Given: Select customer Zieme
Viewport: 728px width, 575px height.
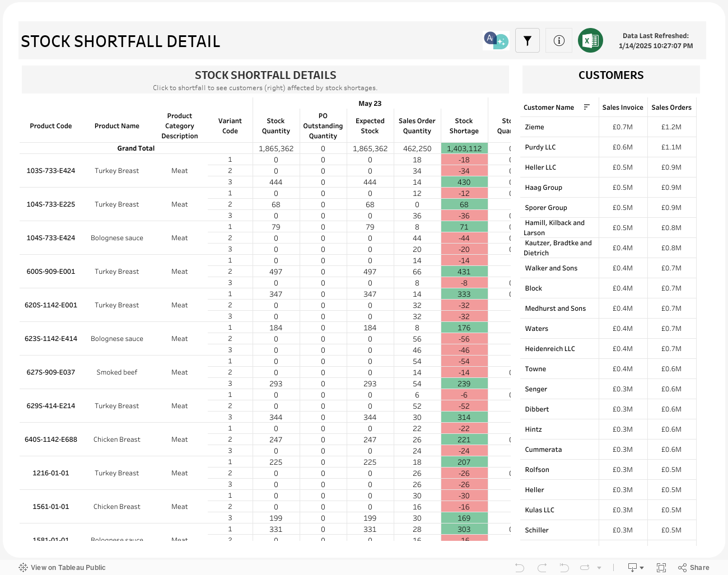Looking at the screenshot, I should pos(535,127).
